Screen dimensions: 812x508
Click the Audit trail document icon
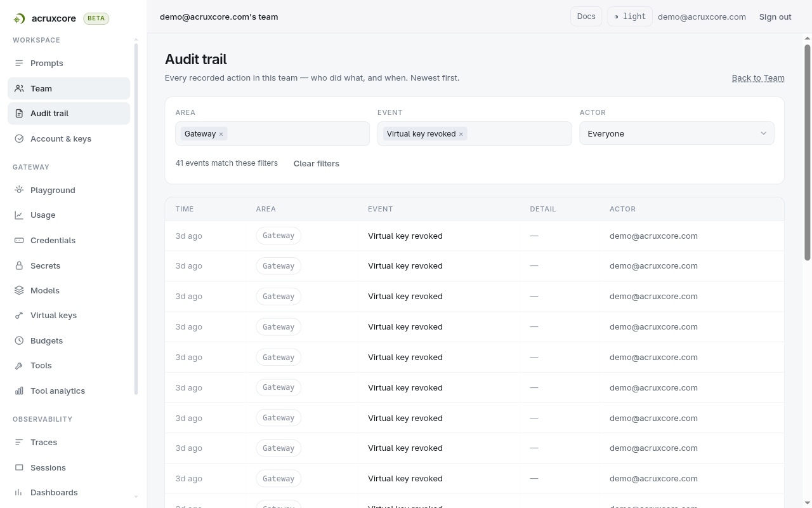(x=19, y=113)
